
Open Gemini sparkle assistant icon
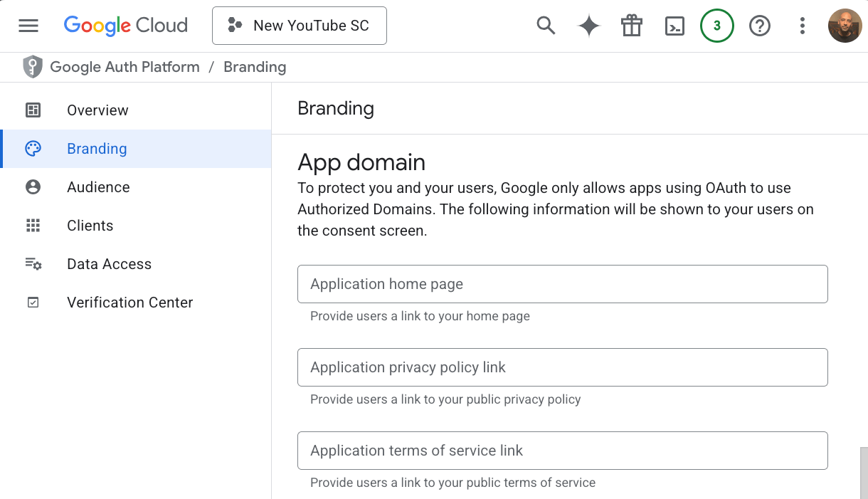pyautogui.click(x=588, y=26)
